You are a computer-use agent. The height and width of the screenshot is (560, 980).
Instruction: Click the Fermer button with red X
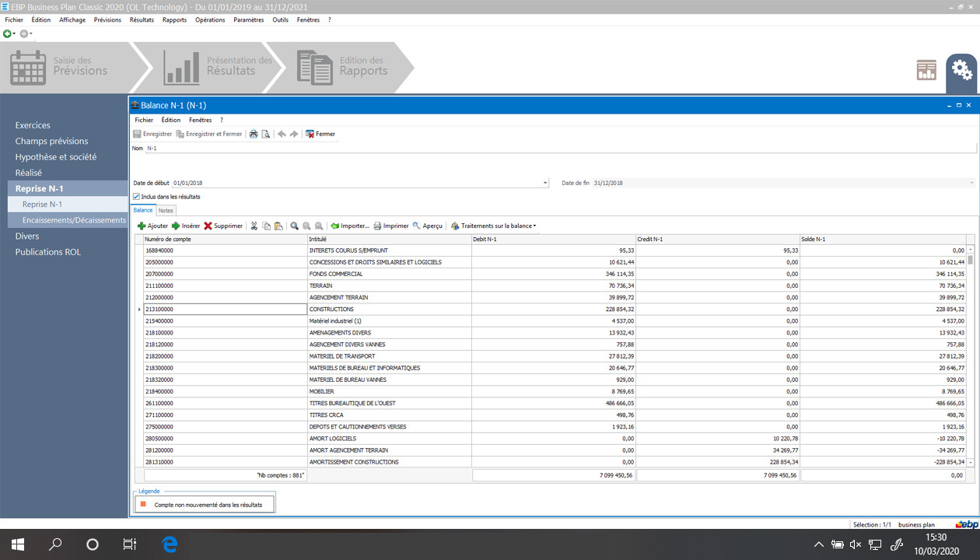320,134
